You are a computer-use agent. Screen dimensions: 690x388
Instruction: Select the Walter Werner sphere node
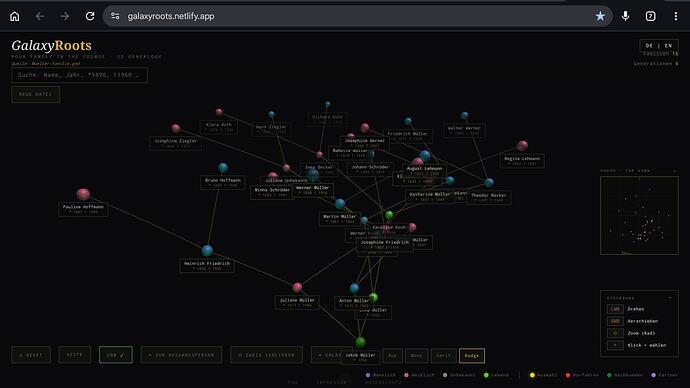pyautogui.click(x=464, y=116)
